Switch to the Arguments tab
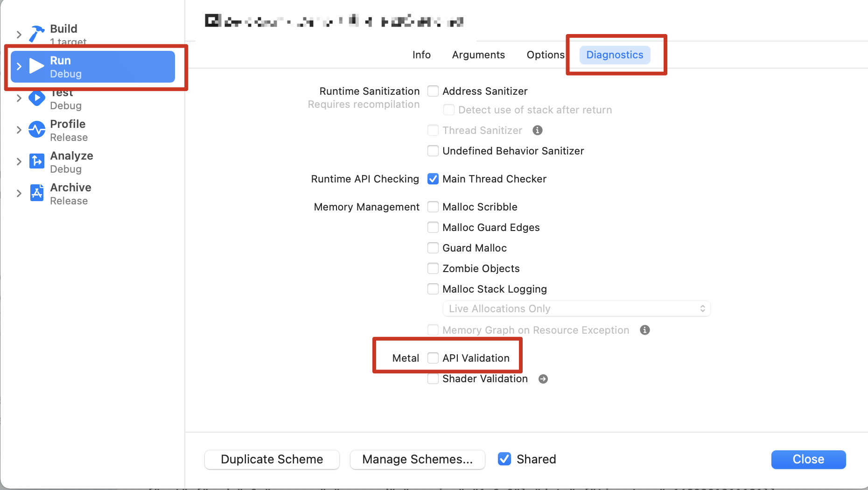 click(478, 55)
